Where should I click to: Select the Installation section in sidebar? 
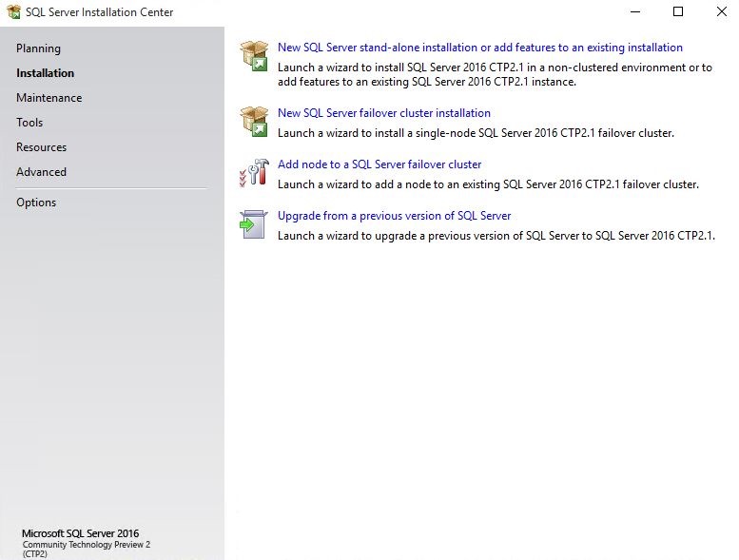coord(46,73)
